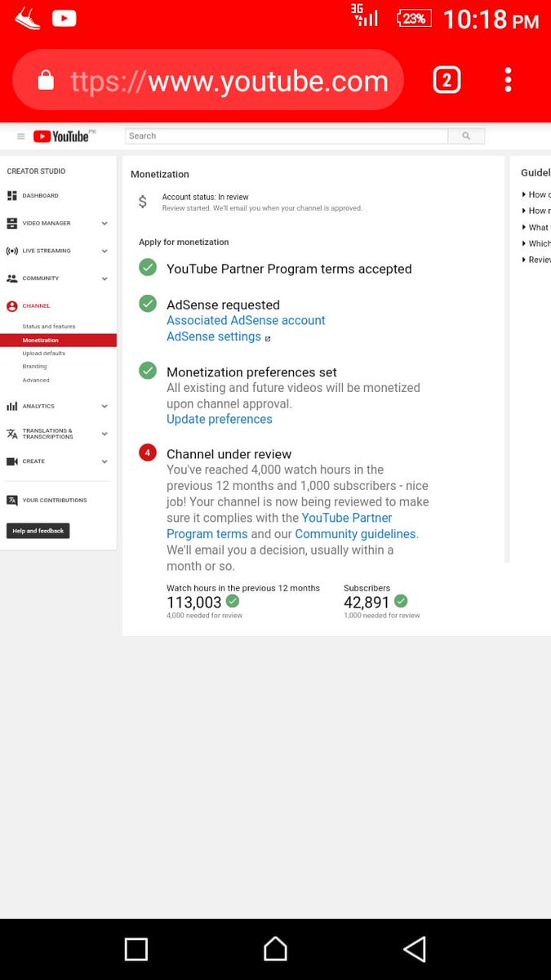Viewport: 551px width, 980px height.
Task: Expand the Community chevron
Action: (x=104, y=278)
